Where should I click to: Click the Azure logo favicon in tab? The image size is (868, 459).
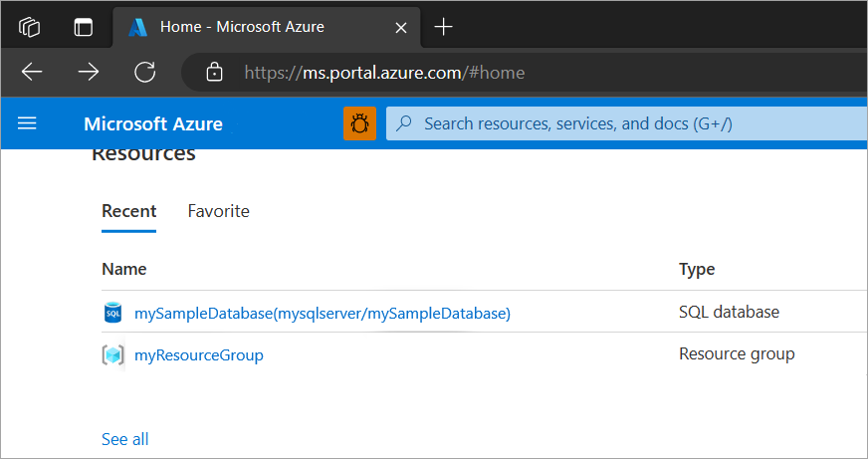point(137,27)
